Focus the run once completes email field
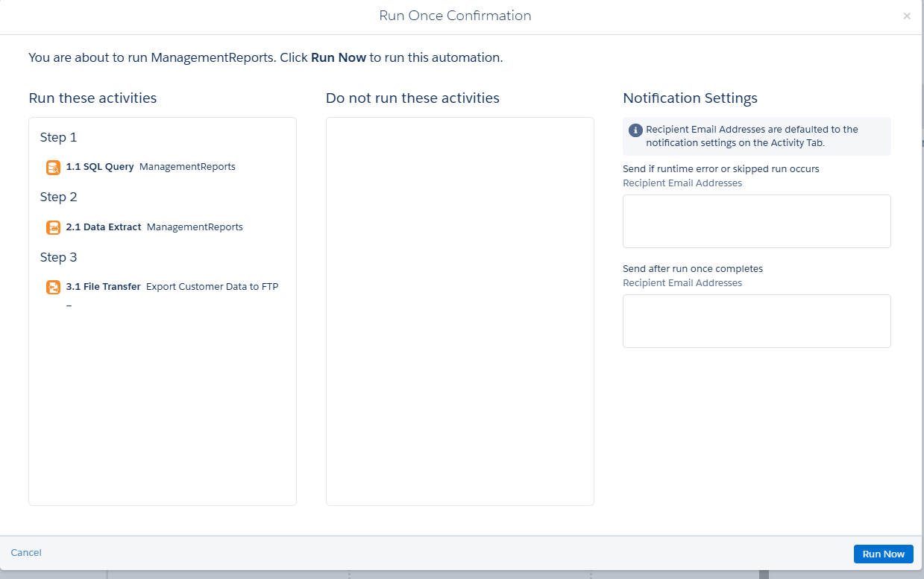 (756, 321)
